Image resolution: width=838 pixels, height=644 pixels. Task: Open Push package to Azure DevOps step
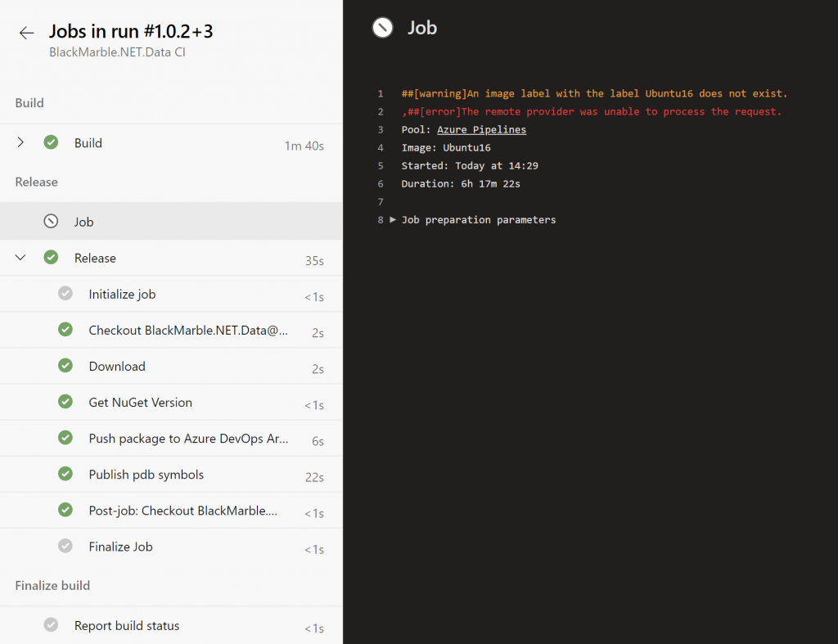(x=171, y=439)
